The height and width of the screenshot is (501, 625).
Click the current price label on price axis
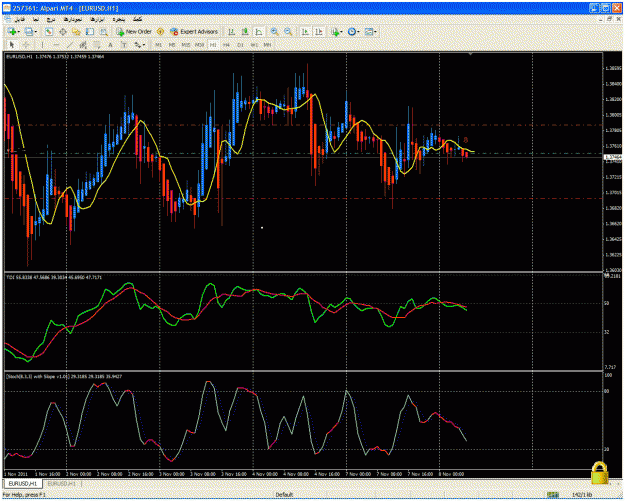[613, 157]
